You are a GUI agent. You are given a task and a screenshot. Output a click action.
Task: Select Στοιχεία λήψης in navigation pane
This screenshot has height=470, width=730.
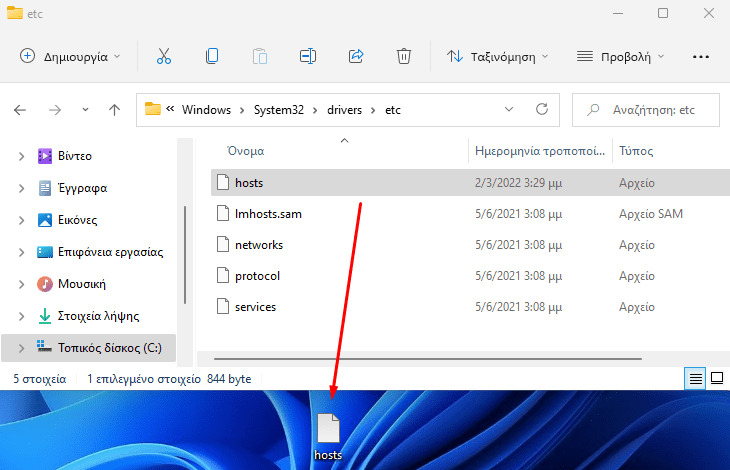98,316
